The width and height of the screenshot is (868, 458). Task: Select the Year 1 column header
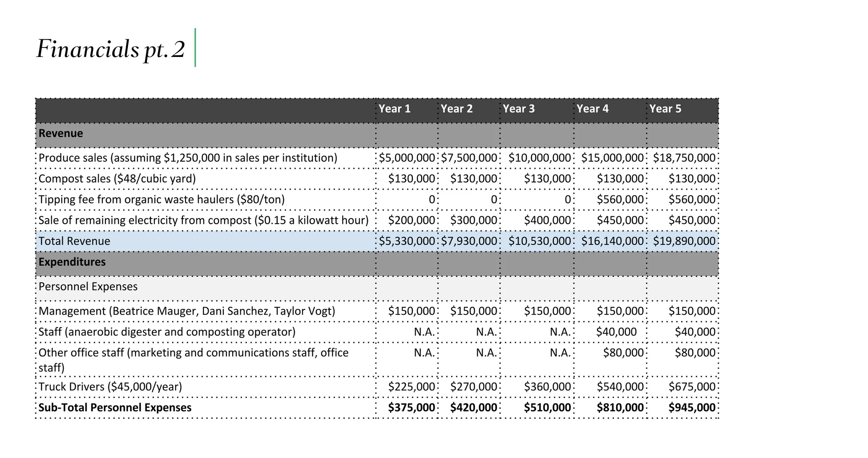click(x=394, y=109)
